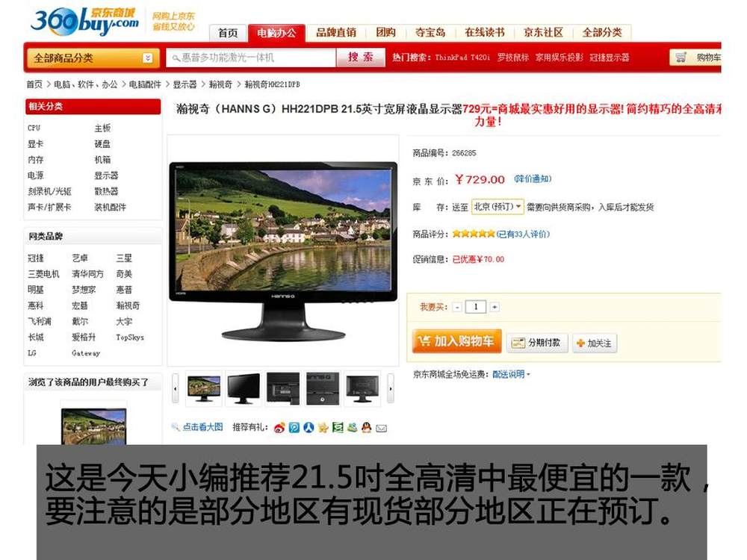
Task: Decrease purchase quantity with minus button
Action: click(x=457, y=307)
